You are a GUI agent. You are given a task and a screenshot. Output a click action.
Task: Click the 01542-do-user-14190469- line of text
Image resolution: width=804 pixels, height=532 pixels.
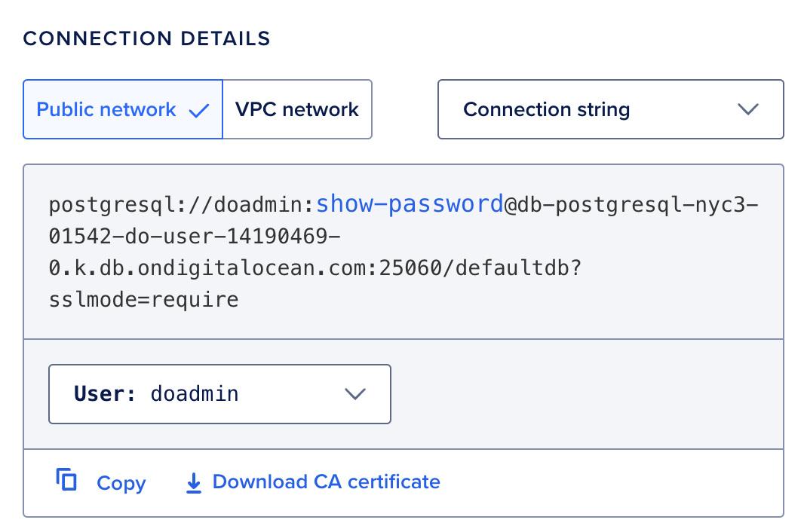tap(195, 237)
